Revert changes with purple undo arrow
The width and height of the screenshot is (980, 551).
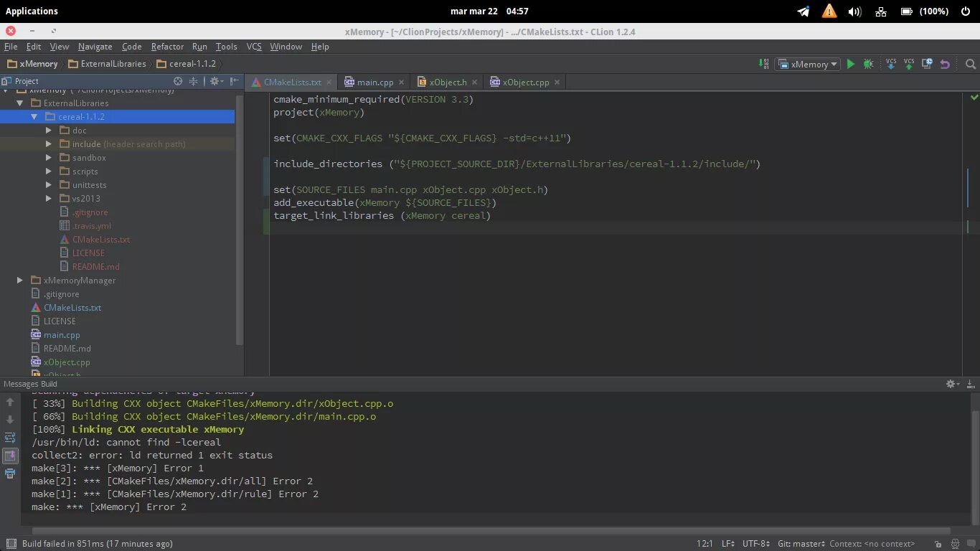point(945,64)
